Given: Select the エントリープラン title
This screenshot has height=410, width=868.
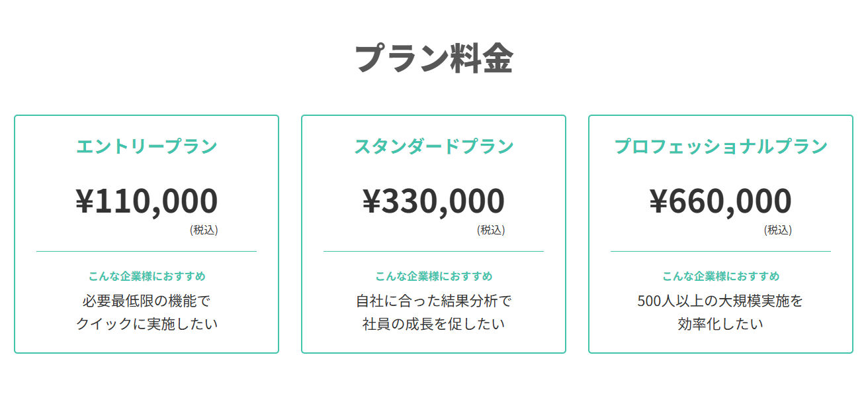Looking at the screenshot, I should coord(146,146).
